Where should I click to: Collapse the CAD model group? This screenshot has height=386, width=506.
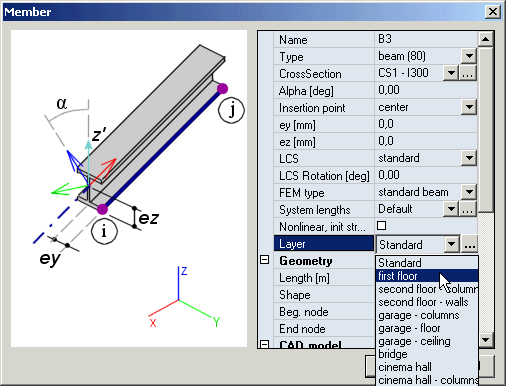(x=264, y=344)
